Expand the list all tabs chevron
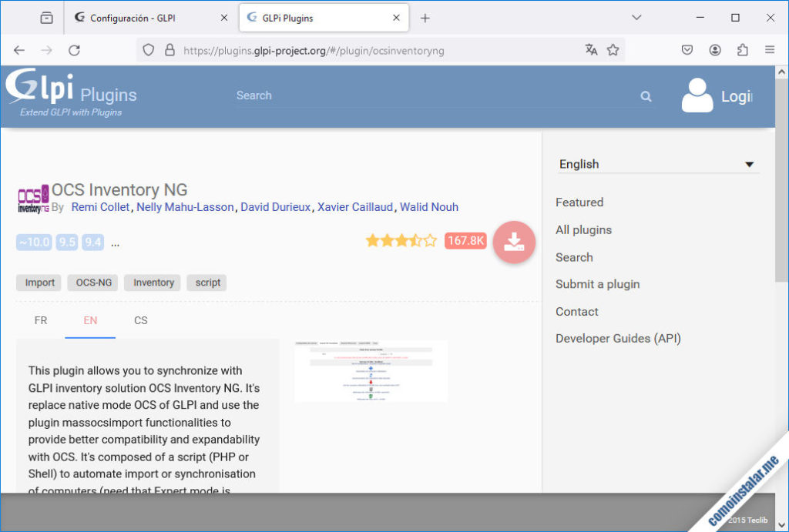This screenshot has width=789, height=532. (636, 18)
